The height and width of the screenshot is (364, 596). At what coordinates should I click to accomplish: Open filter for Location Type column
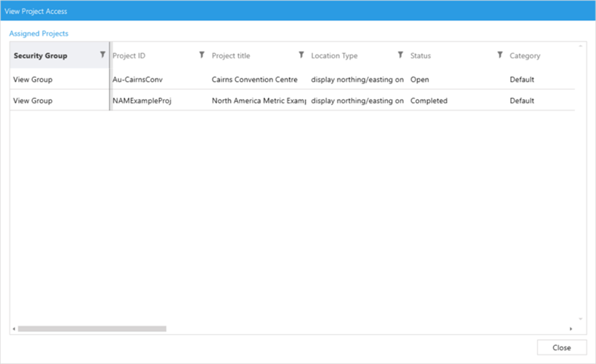pos(400,55)
